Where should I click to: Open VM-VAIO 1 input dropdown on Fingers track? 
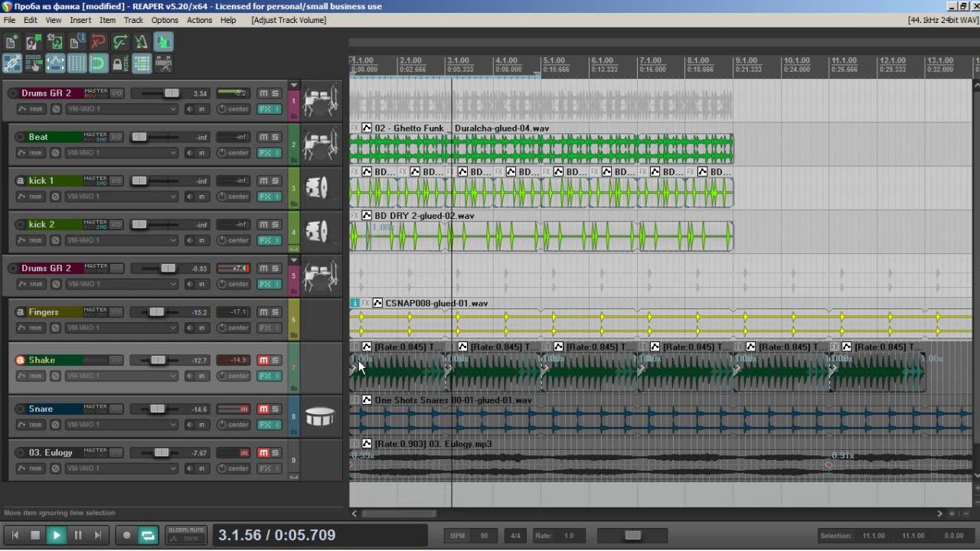[121, 328]
